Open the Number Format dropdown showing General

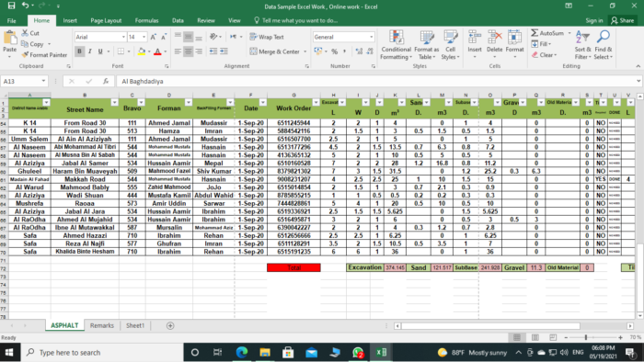pyautogui.click(x=372, y=37)
